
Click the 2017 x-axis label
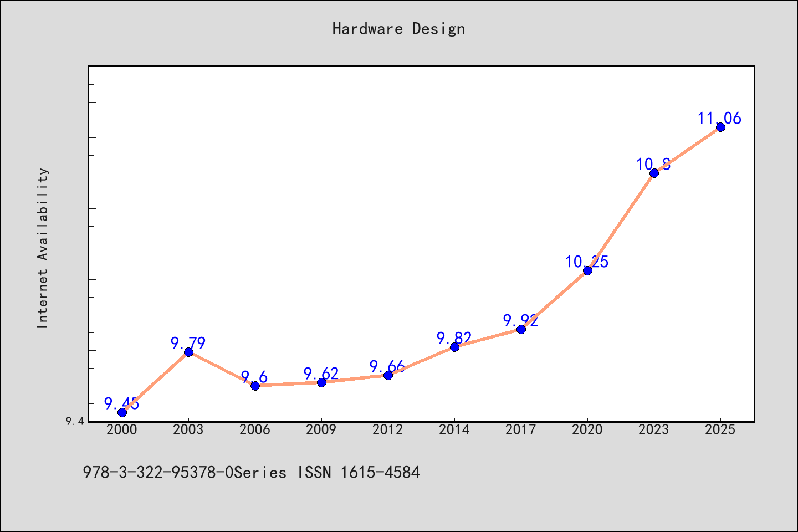tap(521, 429)
